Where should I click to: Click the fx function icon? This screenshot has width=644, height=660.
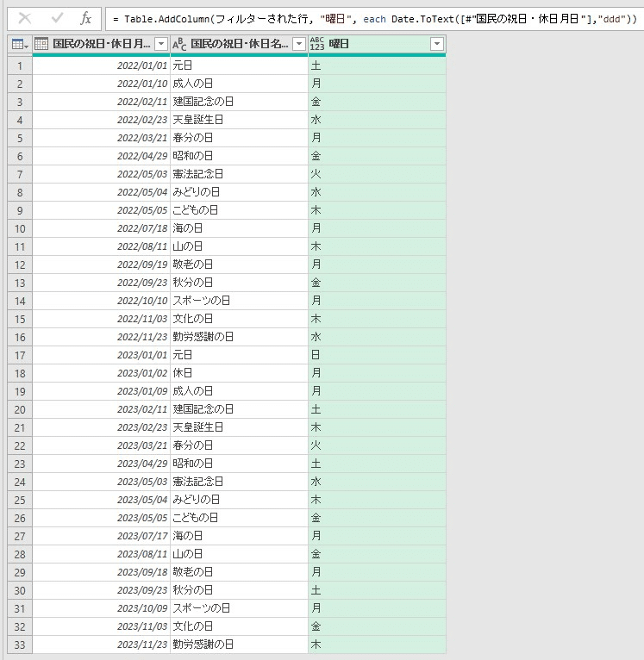point(85,18)
